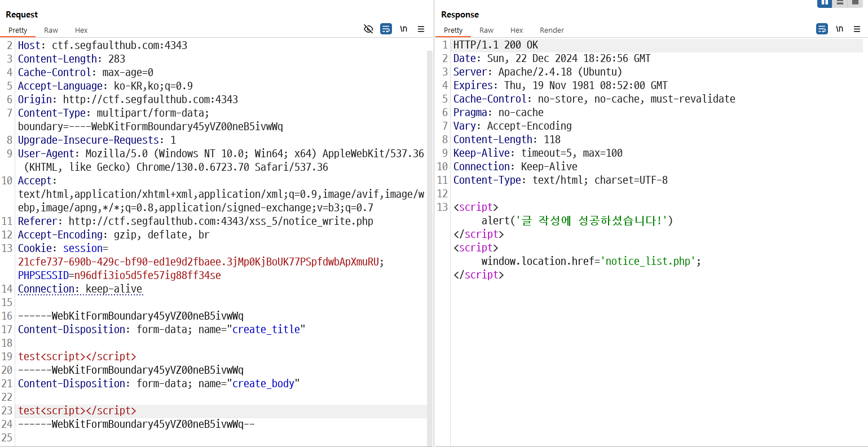Click the Host header line ctf.segfaulthub.com:4343
The image size is (868, 447).
pos(103,45)
